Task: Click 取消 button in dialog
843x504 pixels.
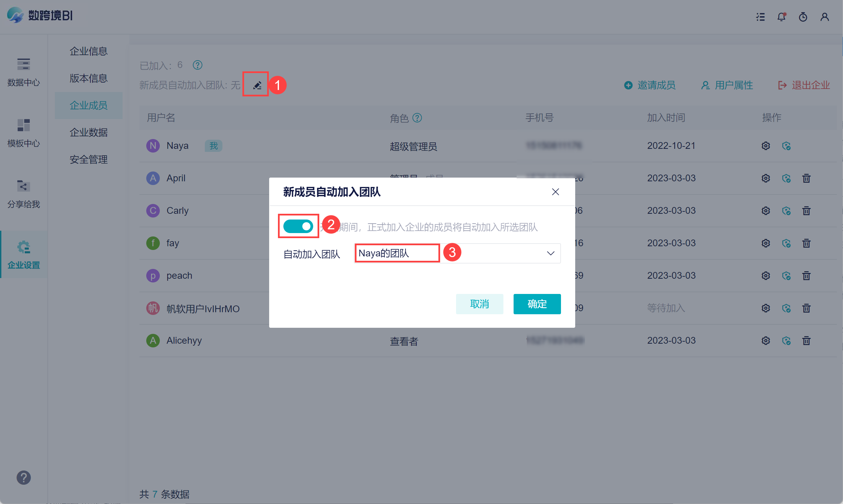Action: [x=479, y=304]
